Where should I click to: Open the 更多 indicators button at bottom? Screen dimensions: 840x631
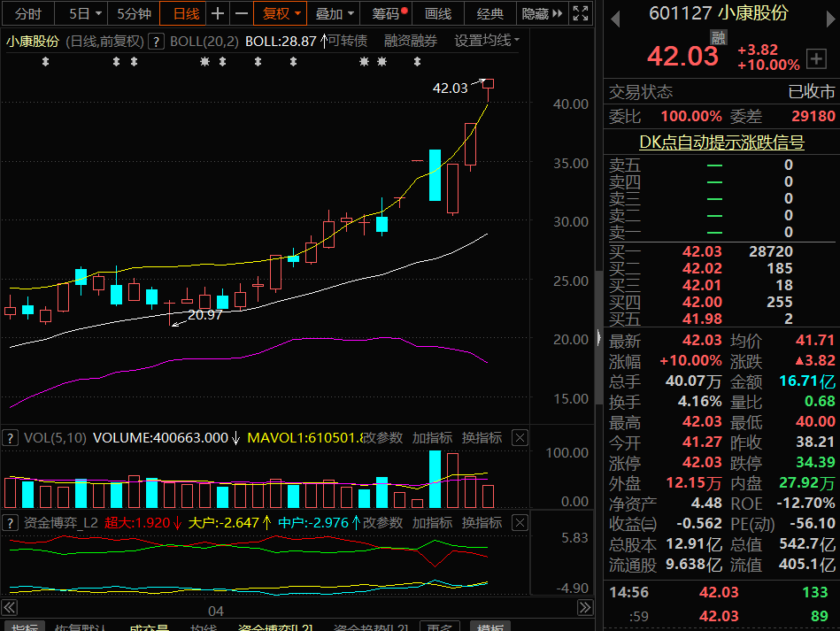click(x=439, y=627)
